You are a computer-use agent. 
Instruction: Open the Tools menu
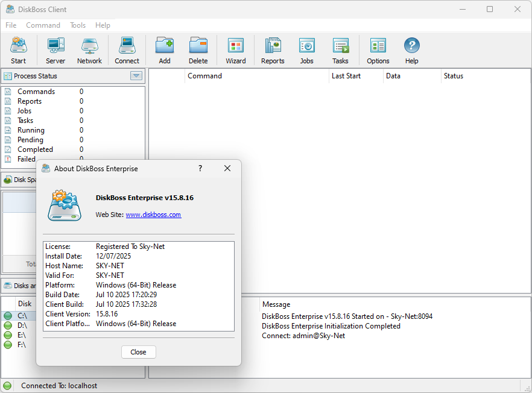pos(78,25)
